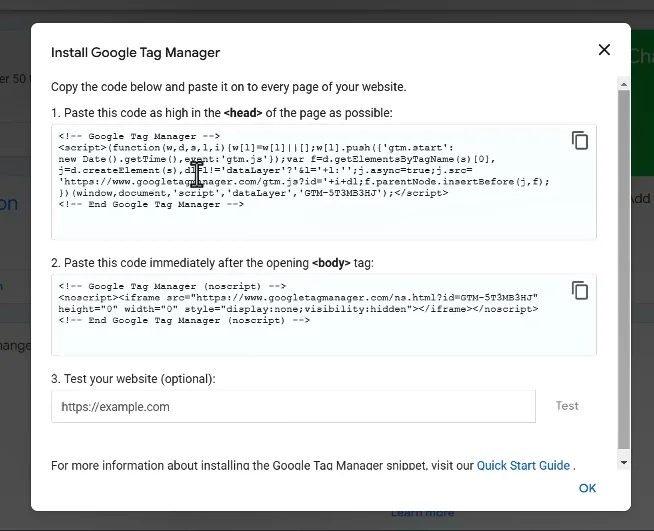The width and height of the screenshot is (654, 531).
Task: Click the empty area inside the head code box
Action: point(300,224)
